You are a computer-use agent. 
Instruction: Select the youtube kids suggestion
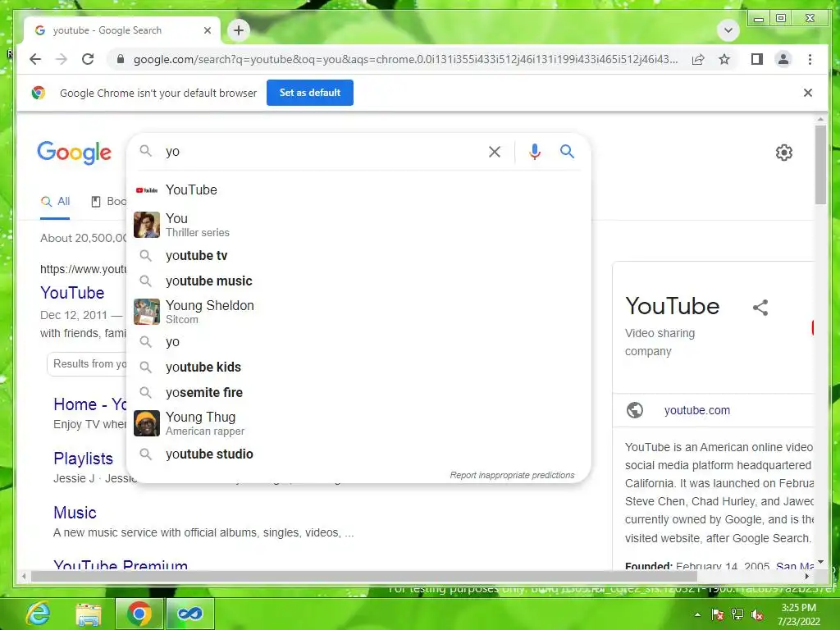359,367
